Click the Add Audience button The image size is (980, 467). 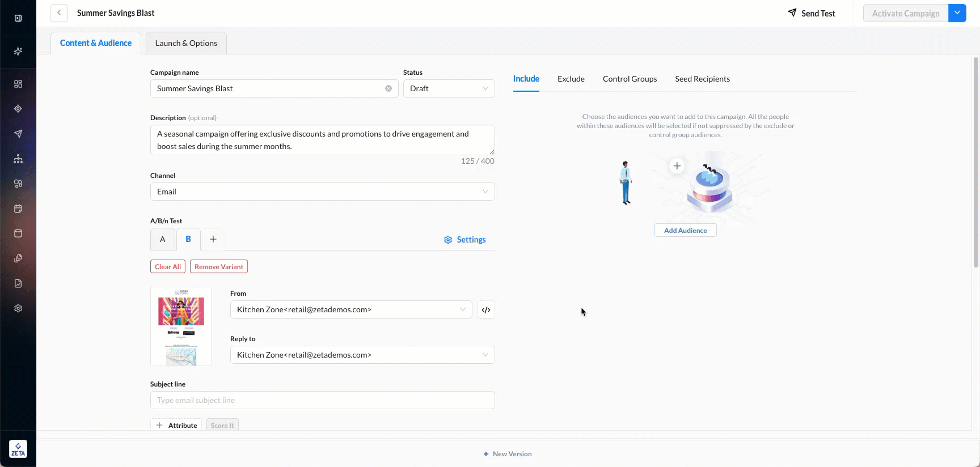click(x=685, y=231)
